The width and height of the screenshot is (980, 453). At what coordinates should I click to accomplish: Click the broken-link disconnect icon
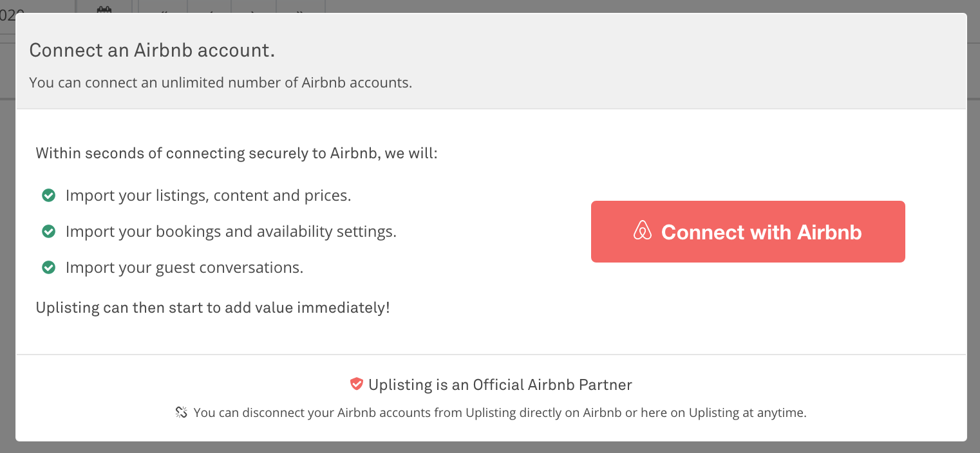(182, 412)
